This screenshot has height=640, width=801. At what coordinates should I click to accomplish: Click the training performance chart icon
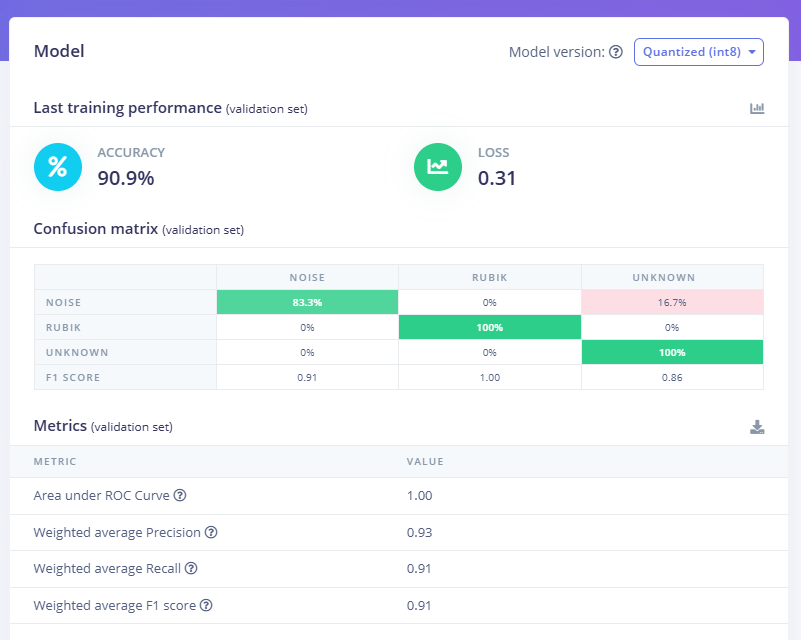tap(757, 108)
